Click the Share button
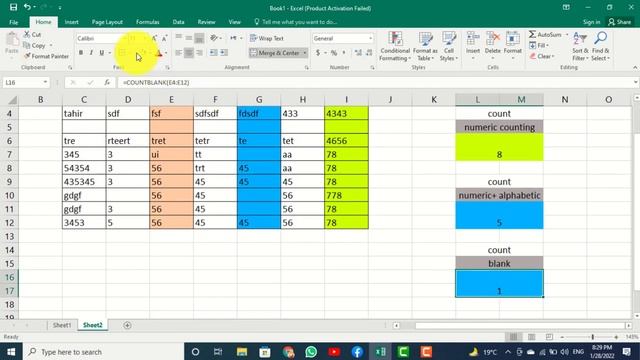 click(x=619, y=22)
